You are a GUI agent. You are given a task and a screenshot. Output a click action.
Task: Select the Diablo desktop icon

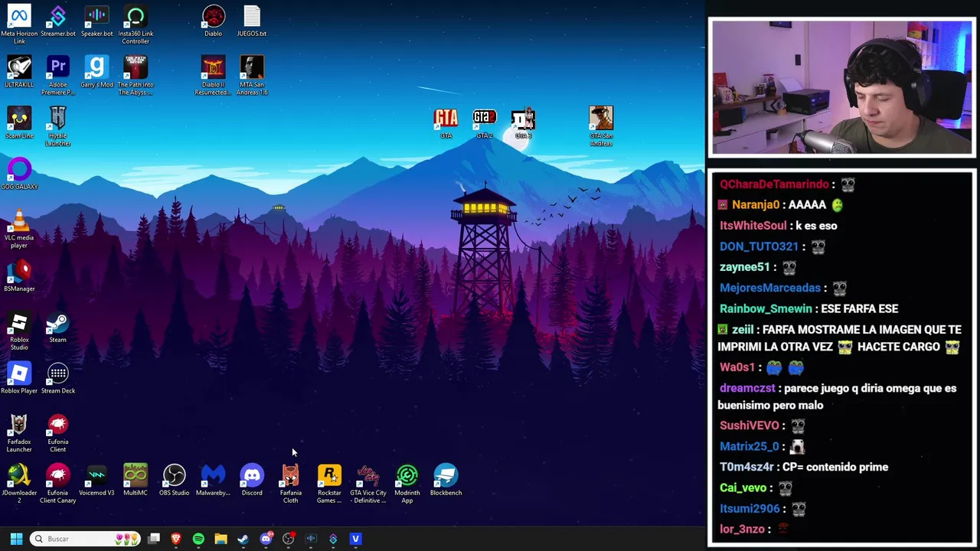(213, 21)
